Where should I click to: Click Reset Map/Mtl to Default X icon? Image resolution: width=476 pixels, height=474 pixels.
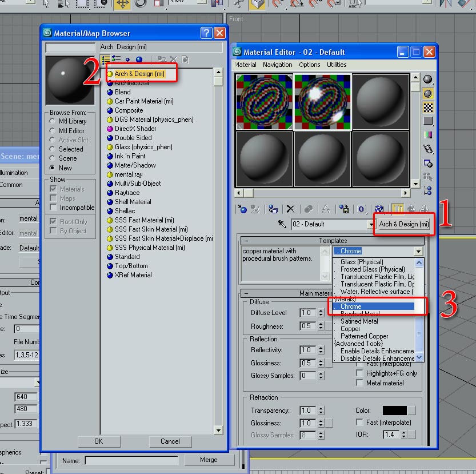[290, 209]
